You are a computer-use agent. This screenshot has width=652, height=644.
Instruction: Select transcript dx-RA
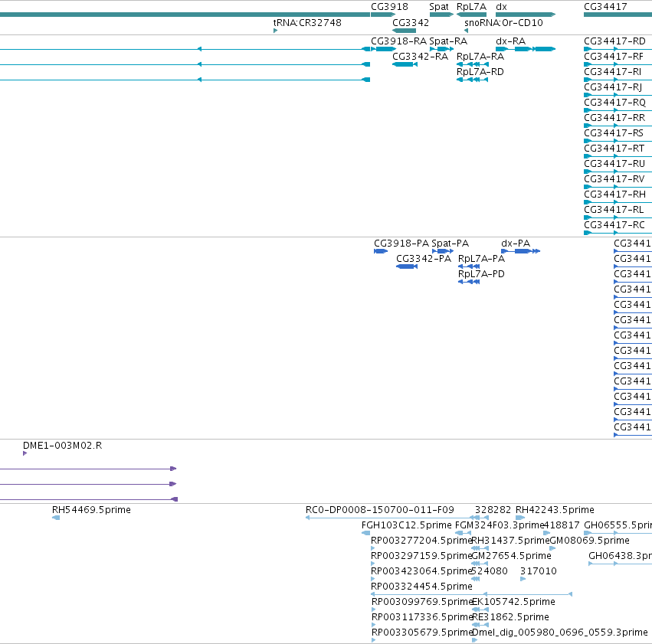(x=510, y=41)
